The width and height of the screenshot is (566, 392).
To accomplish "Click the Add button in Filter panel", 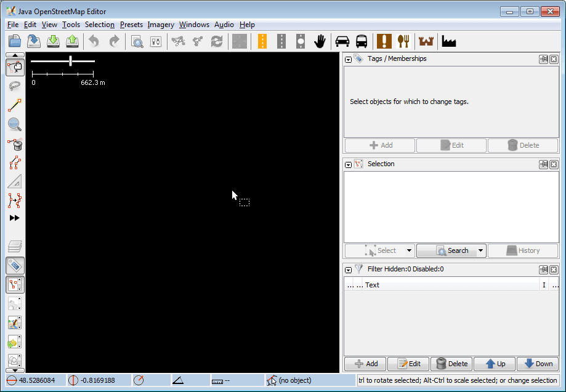I will [365, 364].
